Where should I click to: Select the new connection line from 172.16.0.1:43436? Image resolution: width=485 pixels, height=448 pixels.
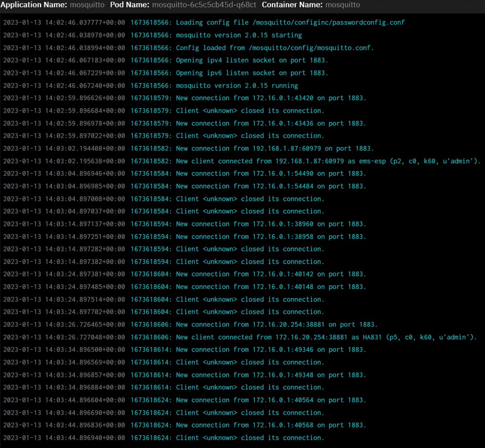tap(185, 123)
